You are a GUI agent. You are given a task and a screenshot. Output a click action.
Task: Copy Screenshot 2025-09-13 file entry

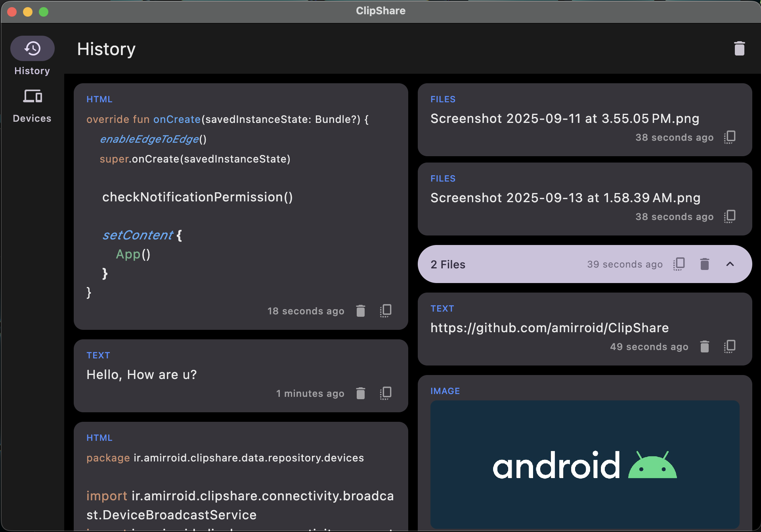pos(730,216)
